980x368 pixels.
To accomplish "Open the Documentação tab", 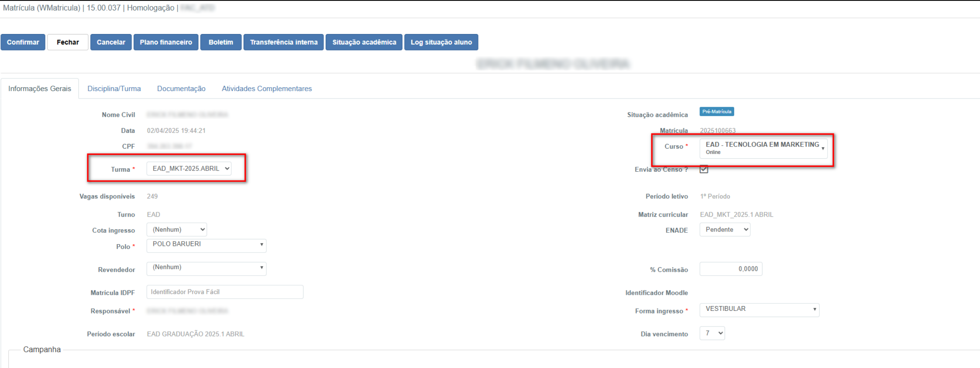I will click(181, 89).
